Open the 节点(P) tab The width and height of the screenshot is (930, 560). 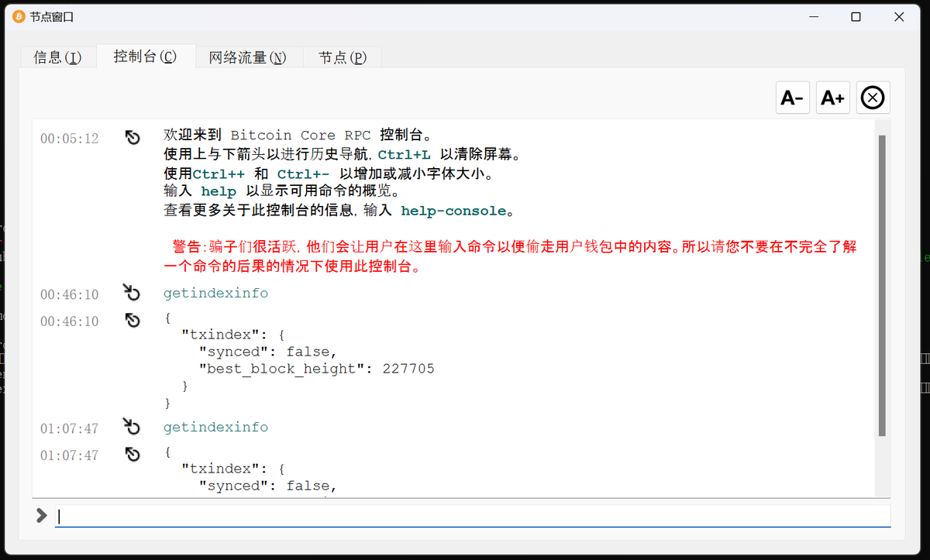point(342,57)
